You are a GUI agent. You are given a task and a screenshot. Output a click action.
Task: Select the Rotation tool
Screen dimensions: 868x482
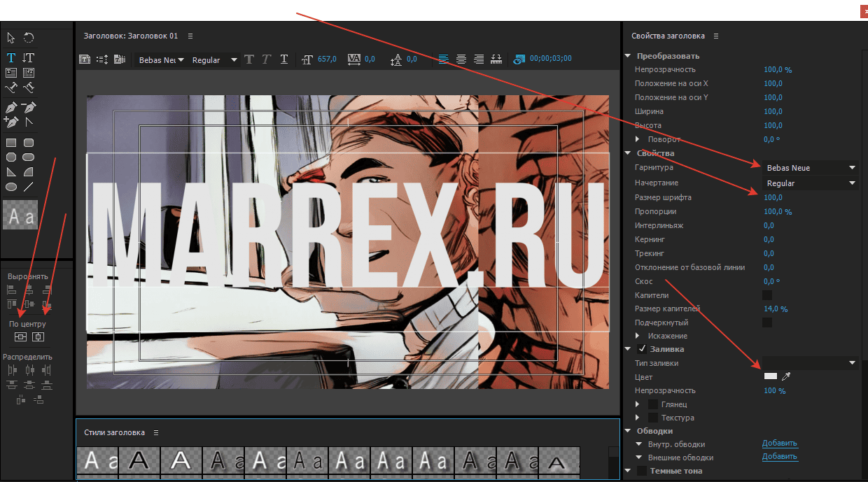point(29,38)
